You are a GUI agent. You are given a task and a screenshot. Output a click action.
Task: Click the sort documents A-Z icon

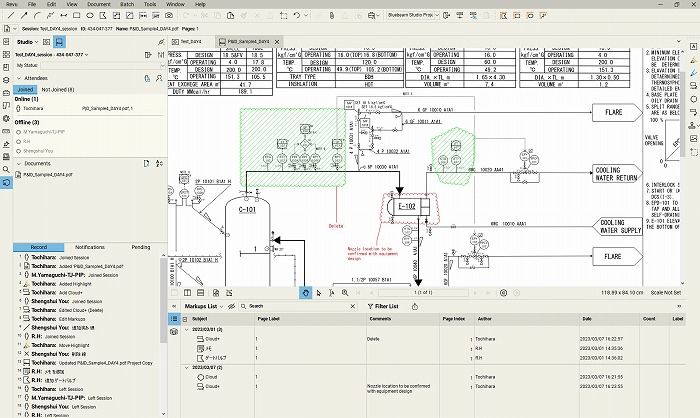159,163
